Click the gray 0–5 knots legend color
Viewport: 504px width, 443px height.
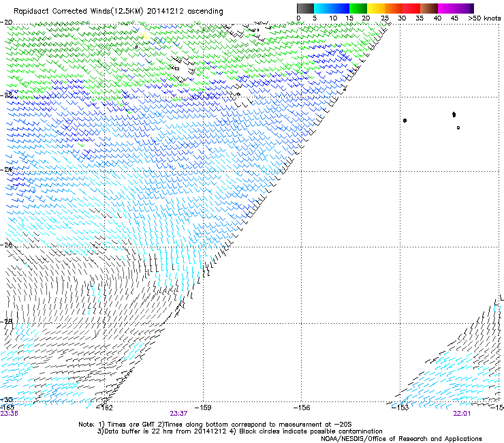coord(305,8)
